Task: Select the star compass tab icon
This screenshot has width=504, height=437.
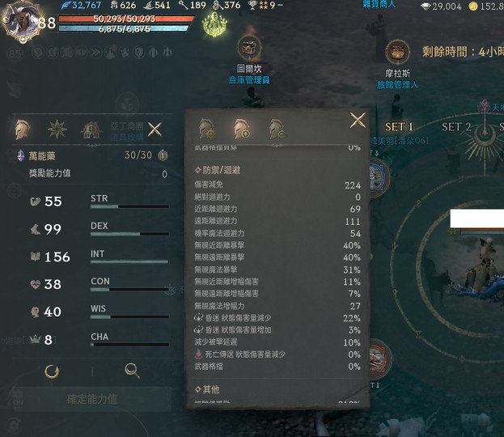Action: pos(57,129)
